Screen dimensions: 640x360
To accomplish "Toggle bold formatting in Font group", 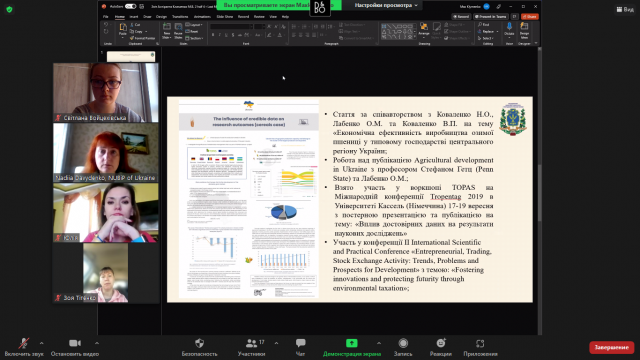I will [213, 35].
